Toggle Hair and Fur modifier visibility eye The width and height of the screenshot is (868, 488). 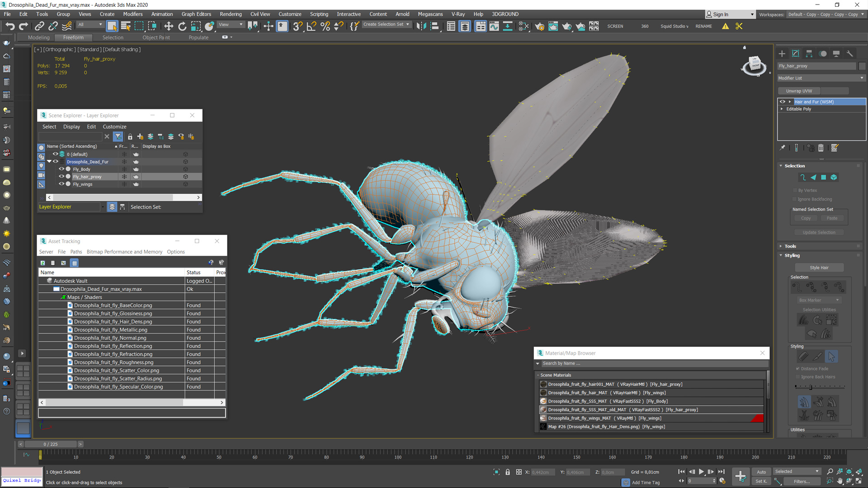(x=783, y=102)
